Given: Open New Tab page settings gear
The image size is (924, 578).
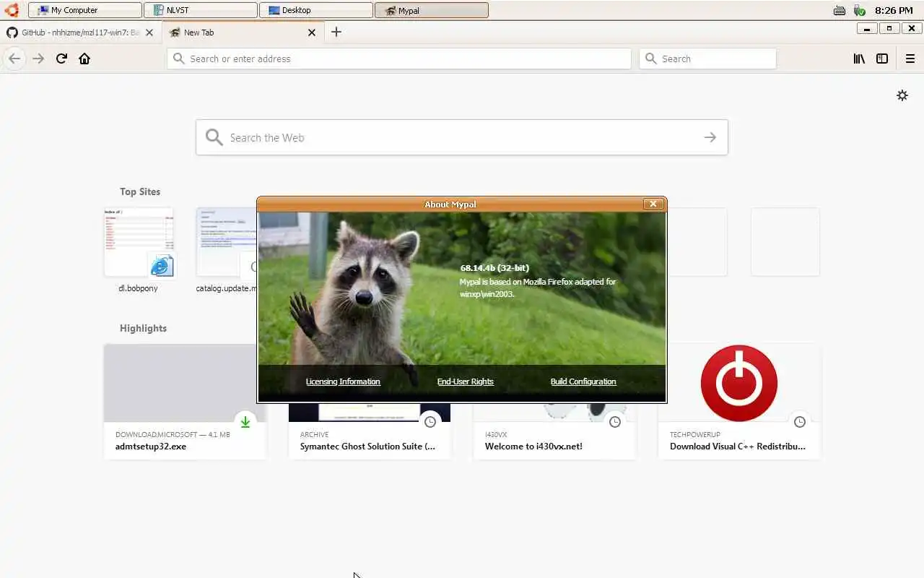Looking at the screenshot, I should coord(902,95).
